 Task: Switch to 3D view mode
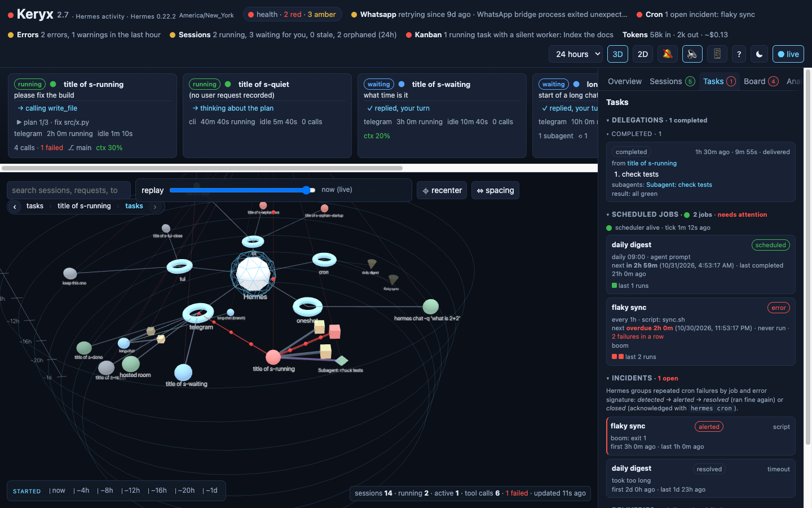617,54
